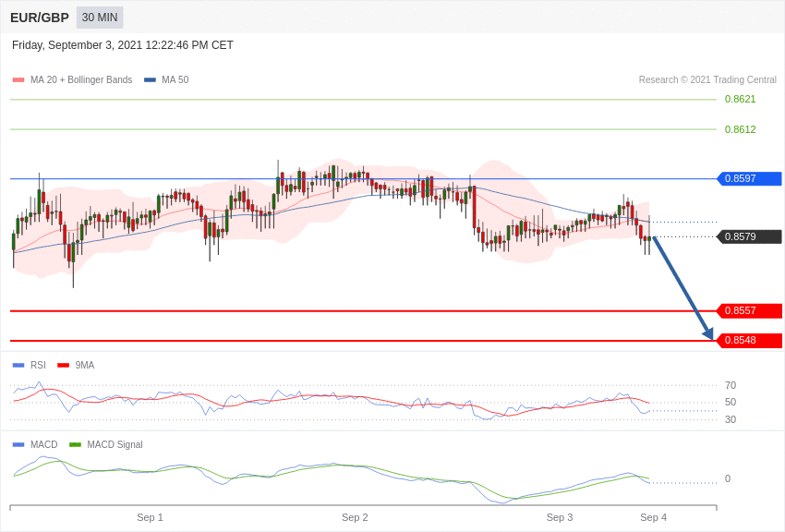Click the 9MA legend color swatch
Viewport: 785px width, 532px height.
point(64,366)
